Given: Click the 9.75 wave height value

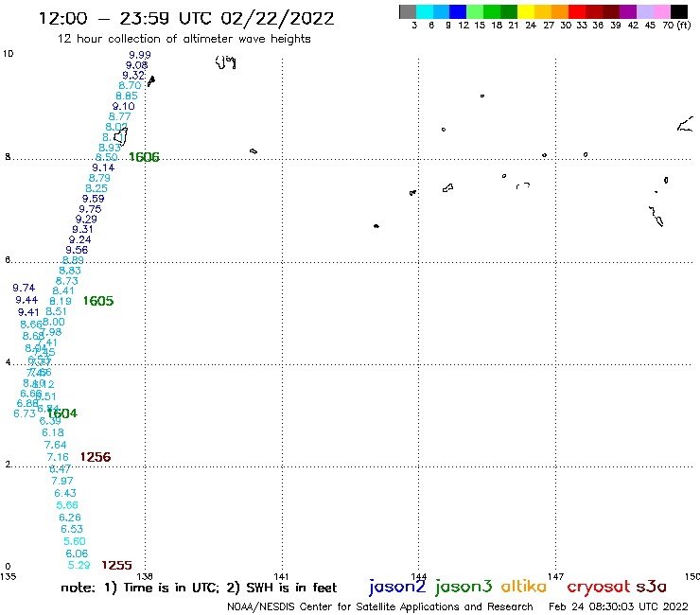Looking at the screenshot, I should tap(90, 209).
